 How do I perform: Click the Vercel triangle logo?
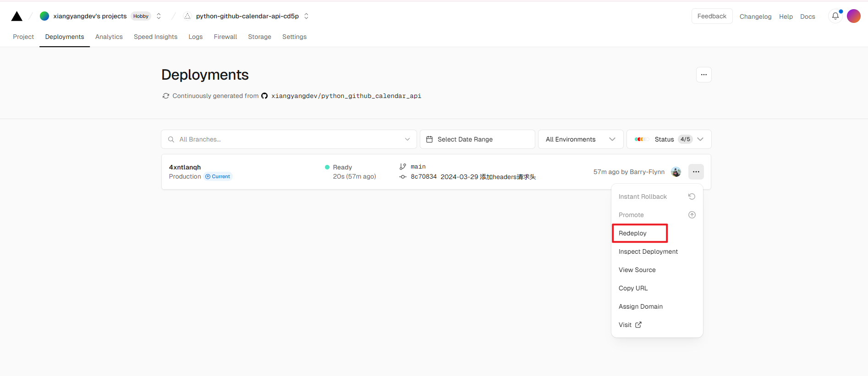pyautogui.click(x=17, y=16)
